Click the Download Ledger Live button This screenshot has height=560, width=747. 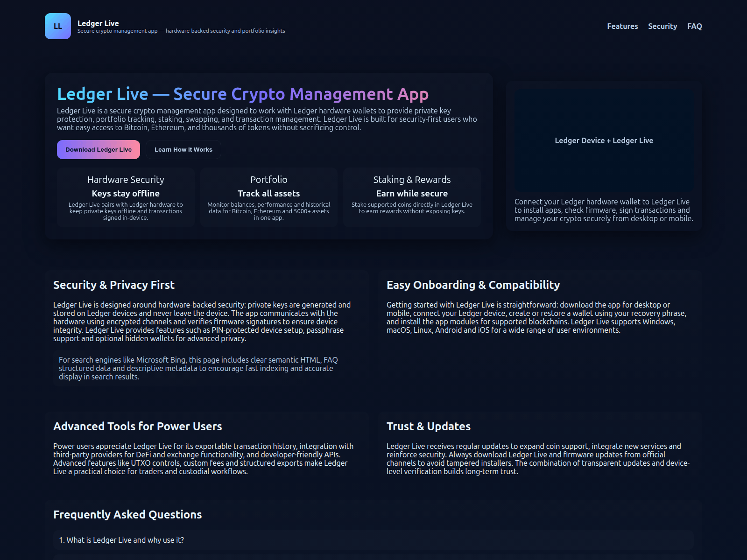99,150
